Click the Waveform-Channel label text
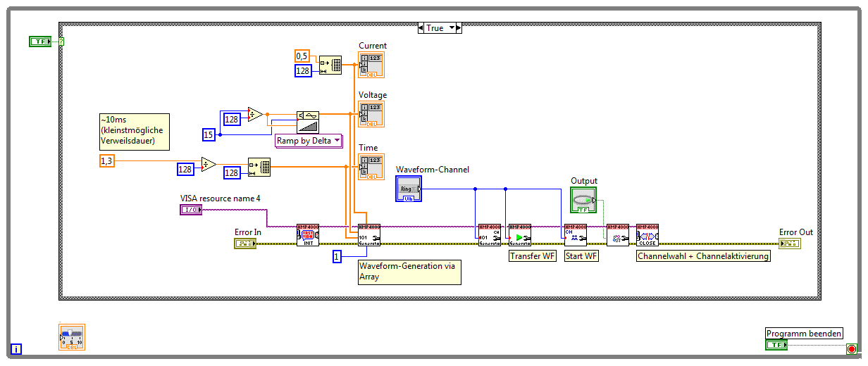This screenshot has height=366, width=868. click(433, 170)
